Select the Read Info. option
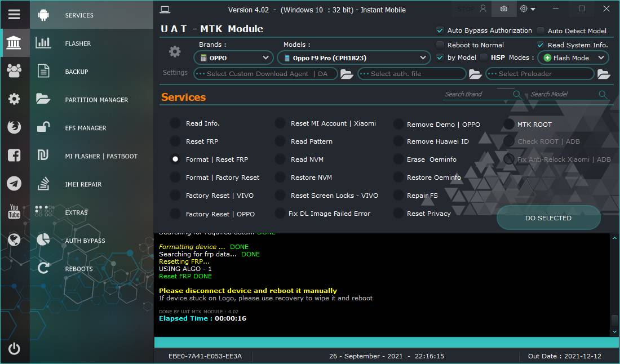The width and height of the screenshot is (620, 364). (x=175, y=123)
